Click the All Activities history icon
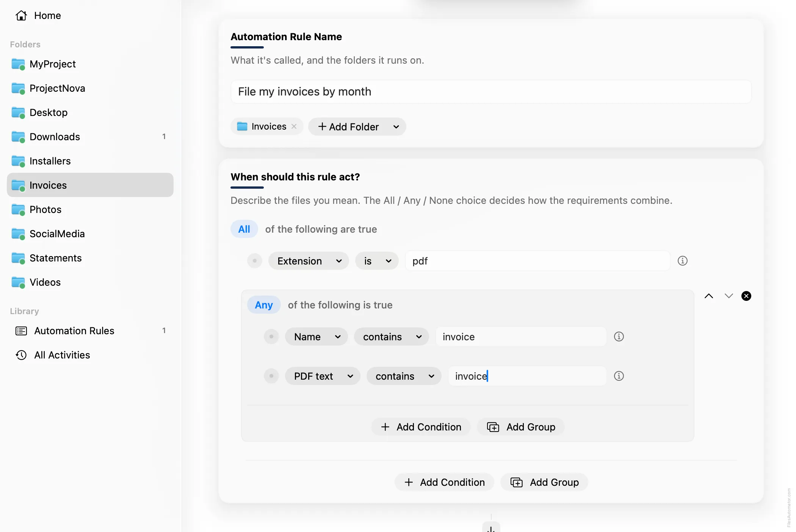The width and height of the screenshot is (796, 532). point(21,355)
